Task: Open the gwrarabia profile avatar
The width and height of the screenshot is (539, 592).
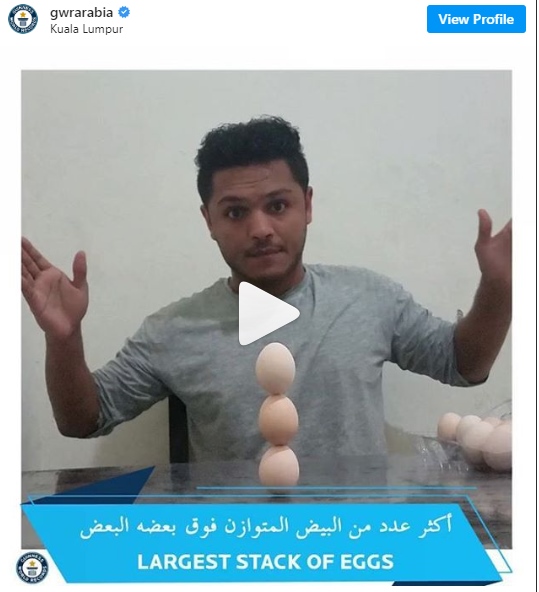Action: tap(23, 19)
